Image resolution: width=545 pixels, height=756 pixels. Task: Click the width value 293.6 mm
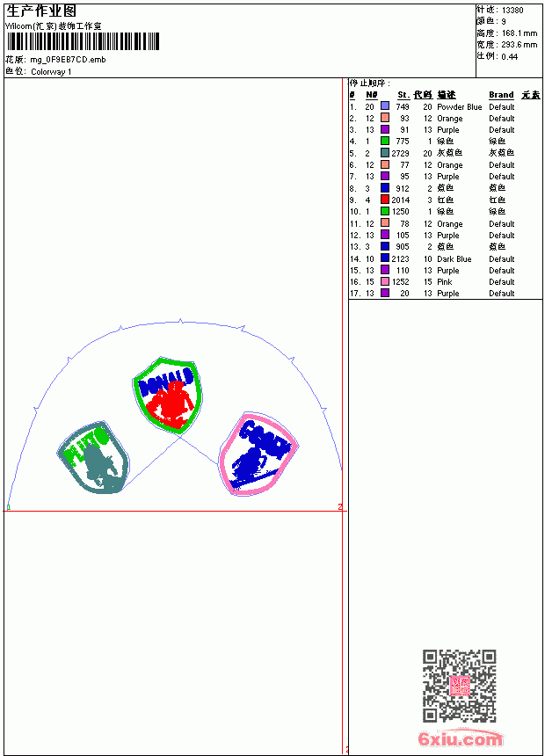point(520,45)
